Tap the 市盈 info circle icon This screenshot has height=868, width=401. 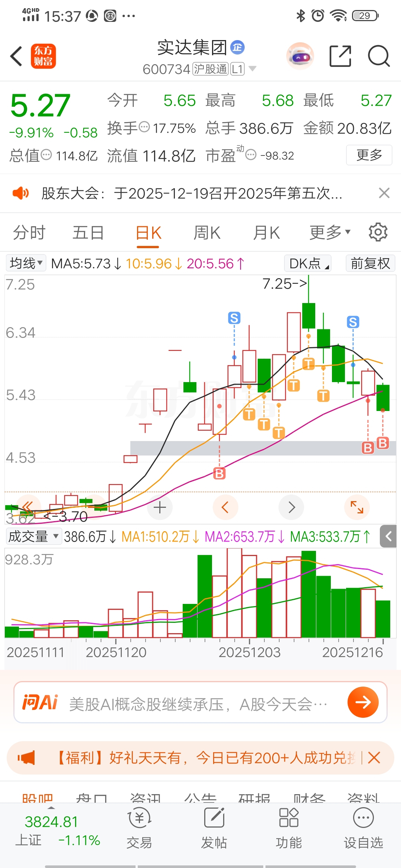251,155
